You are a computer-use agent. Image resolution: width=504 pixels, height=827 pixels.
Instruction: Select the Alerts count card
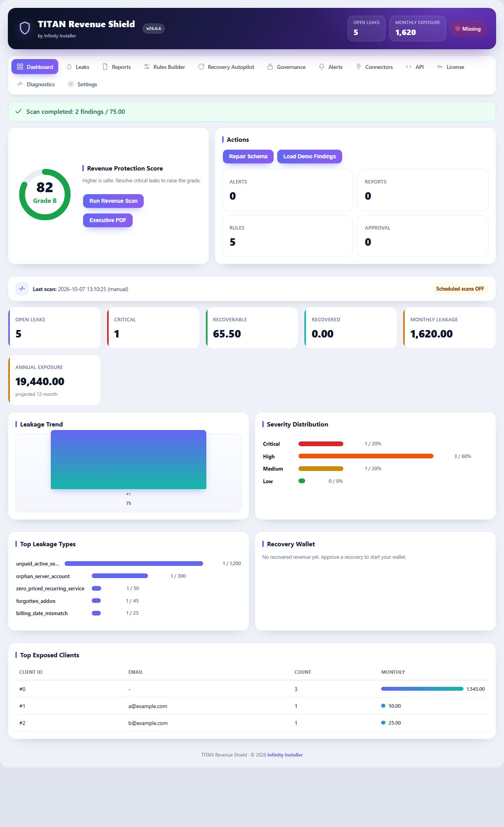click(x=287, y=190)
